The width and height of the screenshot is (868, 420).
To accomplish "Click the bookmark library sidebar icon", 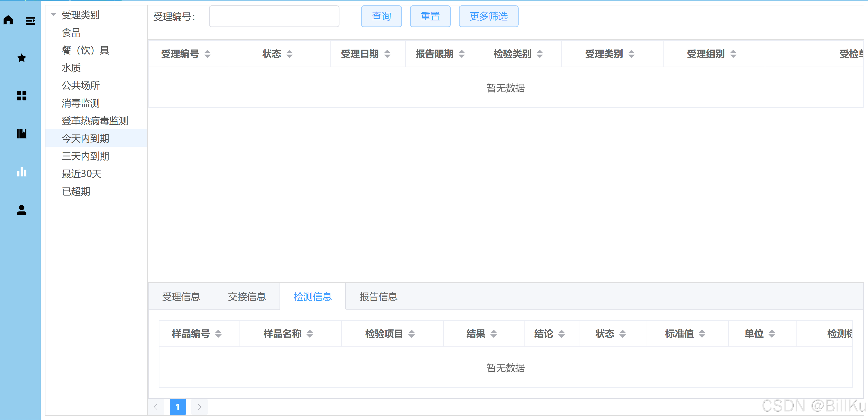I will click(21, 134).
